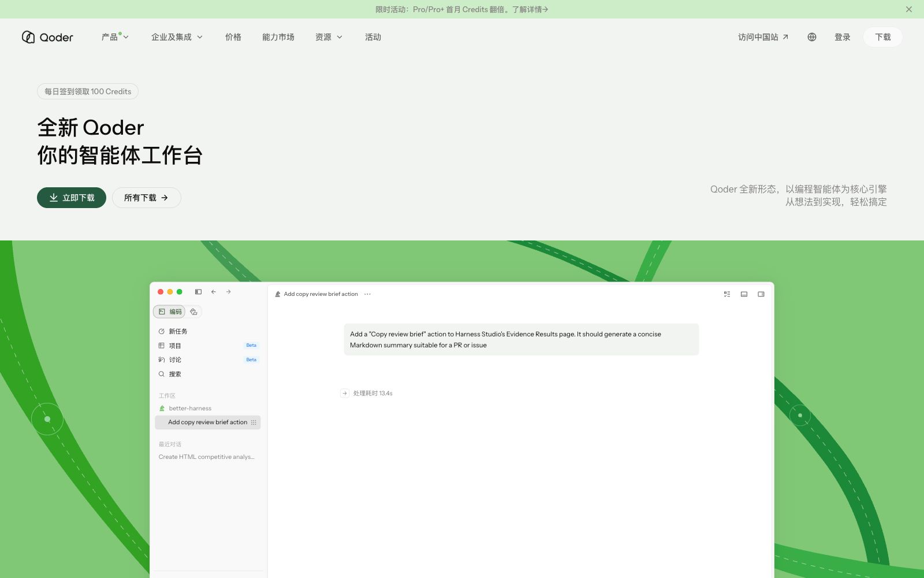The width and height of the screenshot is (924, 578).
Task: Close the promo banner with the X
Action: (x=909, y=9)
